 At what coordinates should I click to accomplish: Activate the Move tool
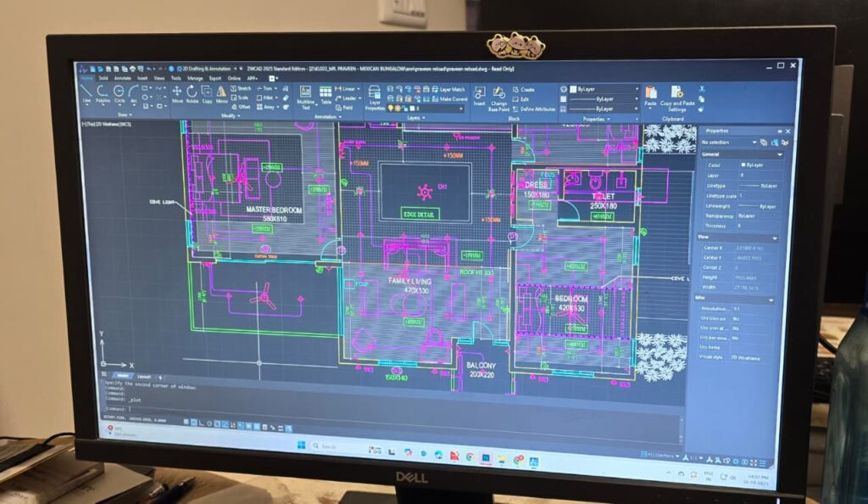click(177, 93)
